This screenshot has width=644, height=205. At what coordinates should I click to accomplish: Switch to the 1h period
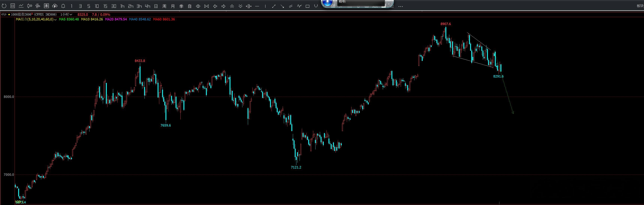click(122, 6)
